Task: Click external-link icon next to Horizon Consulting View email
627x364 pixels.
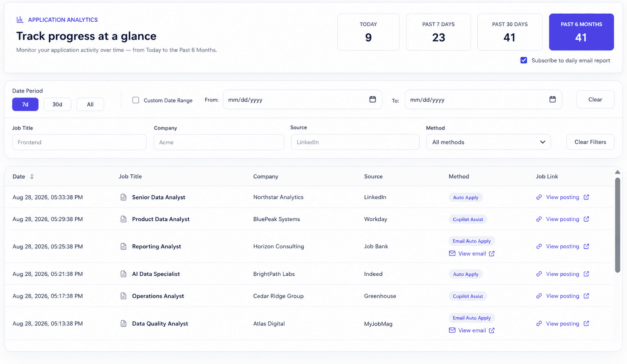Action: tap(492, 254)
